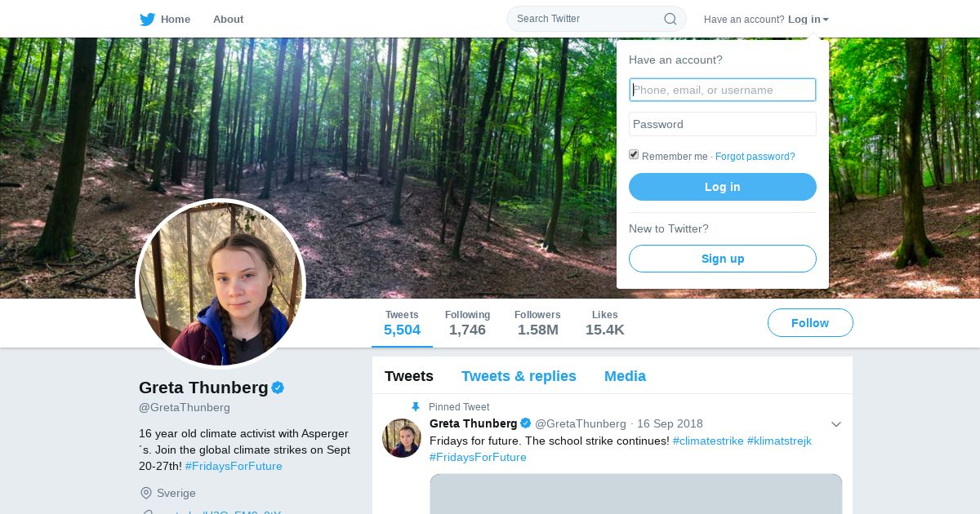
Task: Follow Greta Thunberg's account
Action: click(810, 323)
